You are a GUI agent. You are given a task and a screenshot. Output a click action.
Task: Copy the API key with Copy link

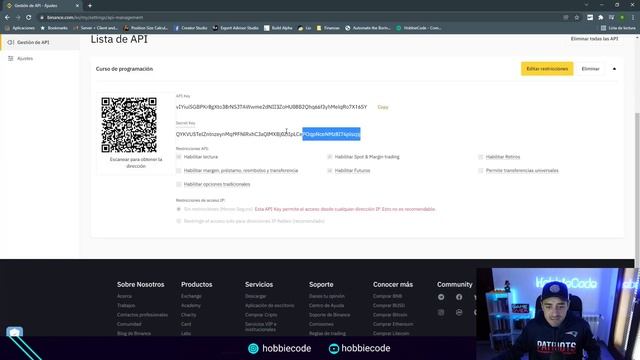coord(383,107)
